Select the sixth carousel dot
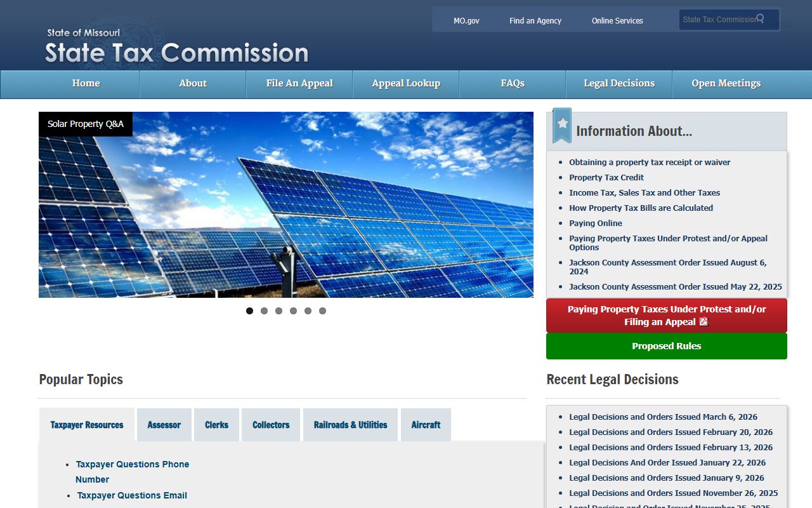 point(322,311)
